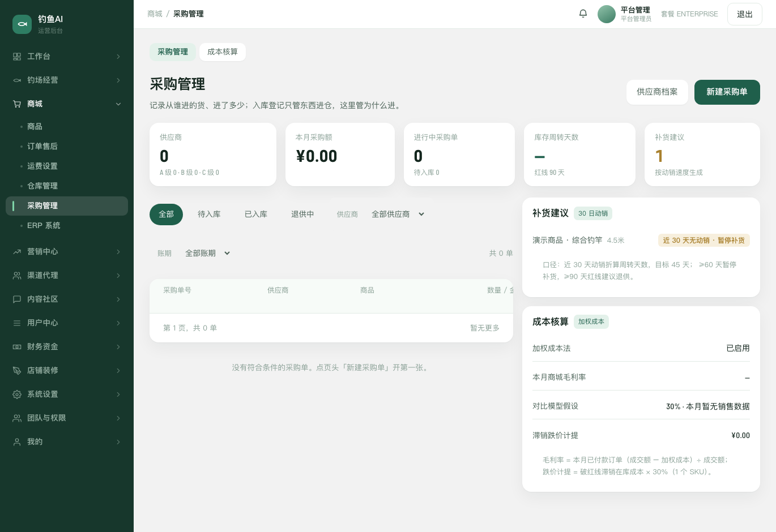Image resolution: width=776 pixels, height=532 pixels.
Task: Switch to the 成本核算 tab
Action: coord(223,52)
